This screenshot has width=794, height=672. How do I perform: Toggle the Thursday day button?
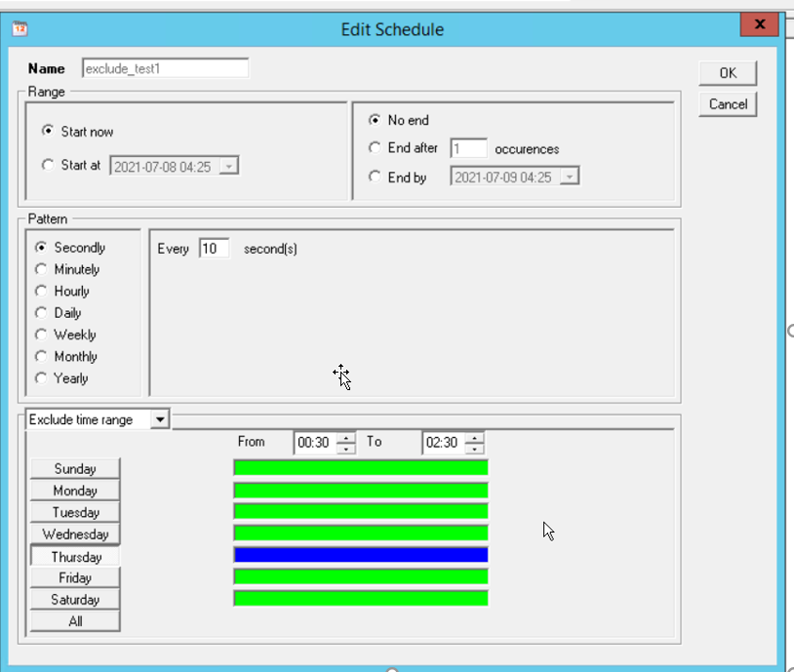[75, 557]
